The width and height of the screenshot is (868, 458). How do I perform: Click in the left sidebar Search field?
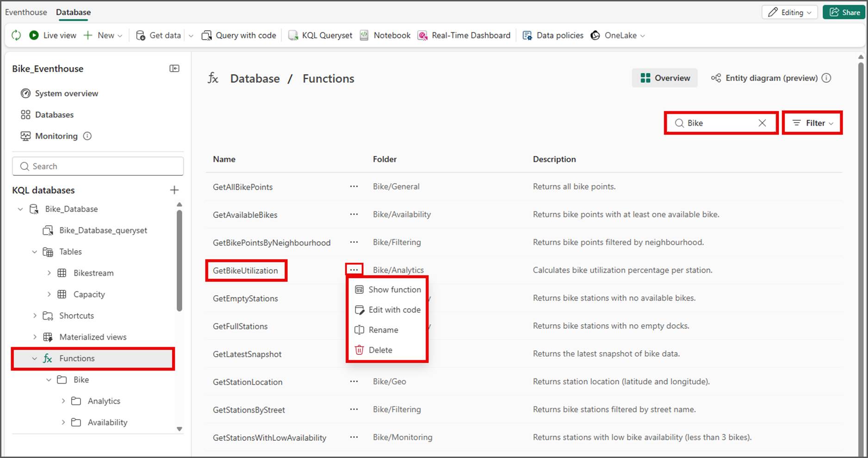pyautogui.click(x=97, y=166)
